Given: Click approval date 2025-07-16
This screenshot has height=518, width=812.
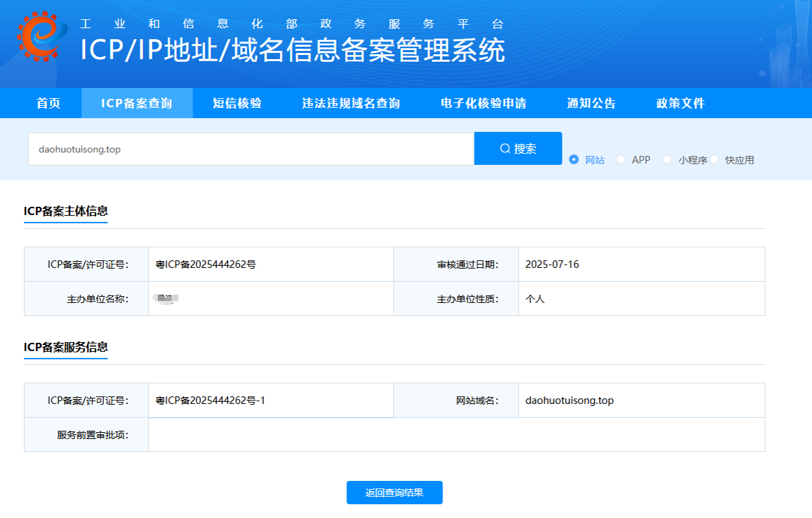Looking at the screenshot, I should [552, 264].
